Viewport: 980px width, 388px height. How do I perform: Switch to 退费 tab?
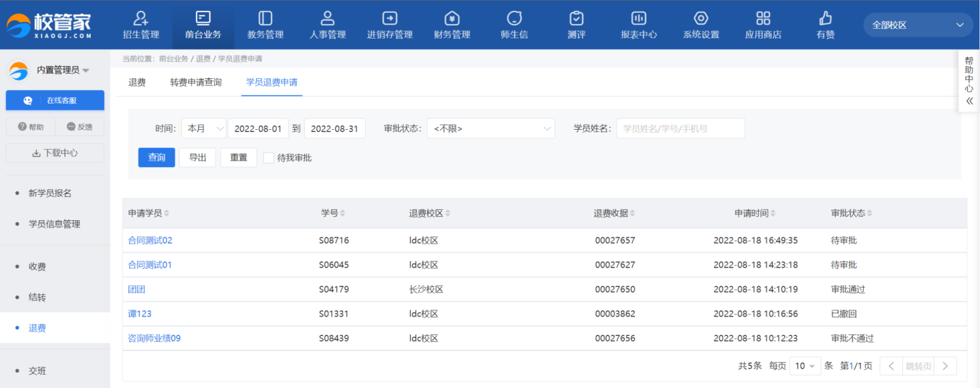click(137, 82)
